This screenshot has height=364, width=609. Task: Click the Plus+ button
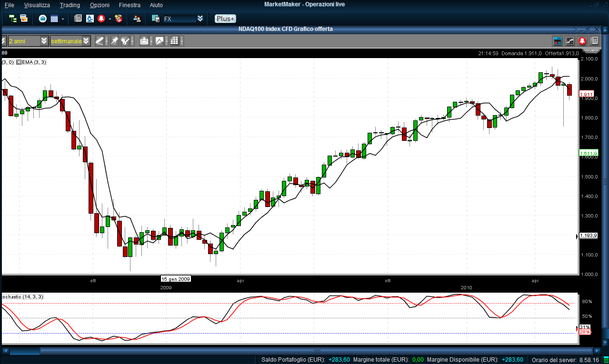click(x=225, y=19)
